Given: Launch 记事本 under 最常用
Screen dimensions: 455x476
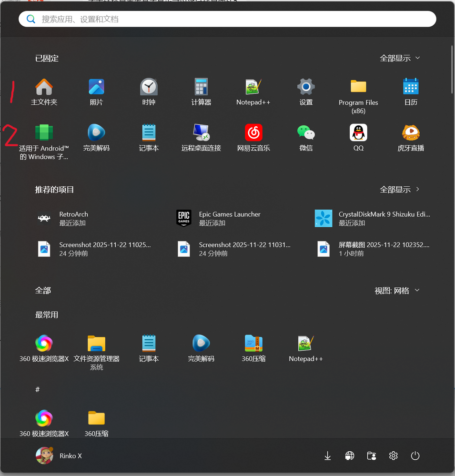Looking at the screenshot, I should click(149, 348).
